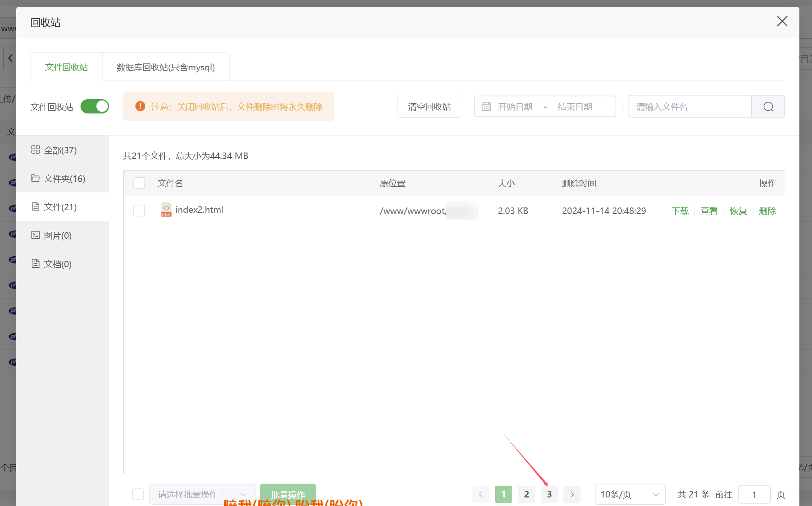812x506 pixels.
Task: Click 下载 for index2.html
Action: click(x=680, y=211)
